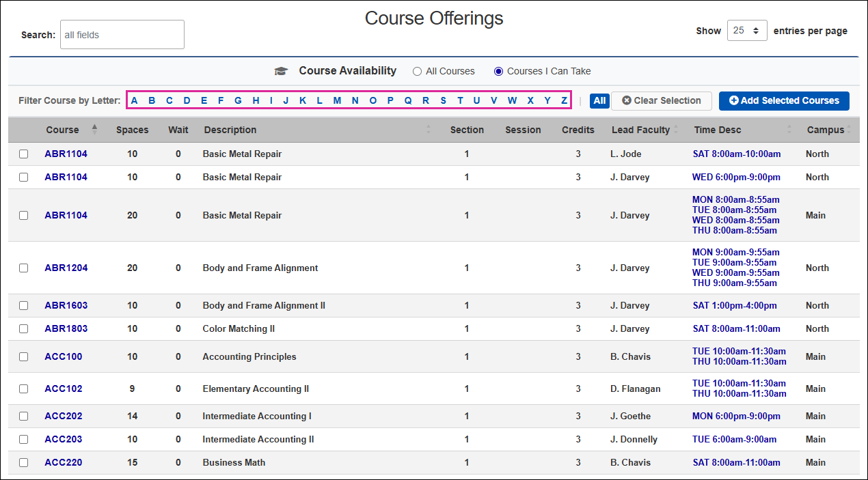Click the Credits column header
Viewport: 868px width, 480px height.
pos(578,130)
